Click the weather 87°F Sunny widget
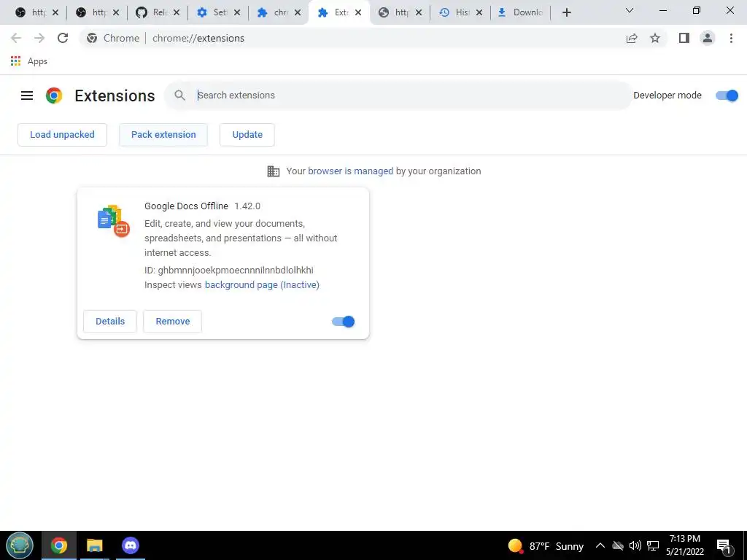This screenshot has height=560, width=747. pos(546,545)
